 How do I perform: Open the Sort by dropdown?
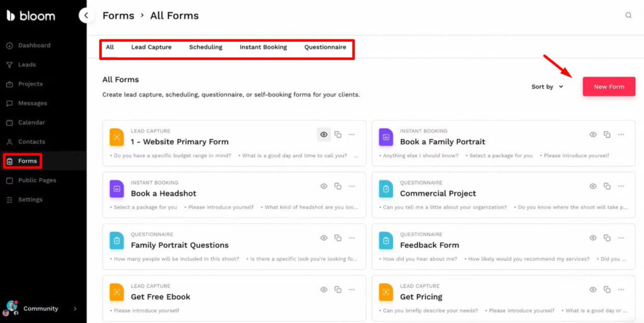(x=547, y=87)
